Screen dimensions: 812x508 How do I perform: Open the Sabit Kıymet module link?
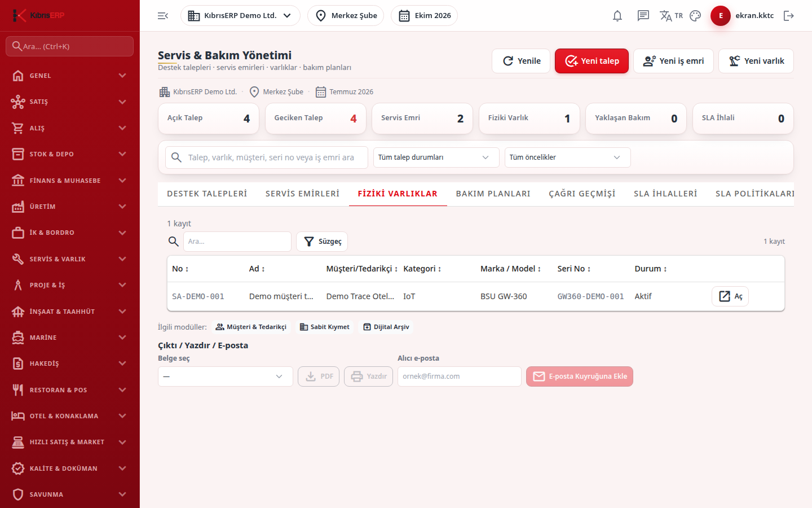click(324, 327)
